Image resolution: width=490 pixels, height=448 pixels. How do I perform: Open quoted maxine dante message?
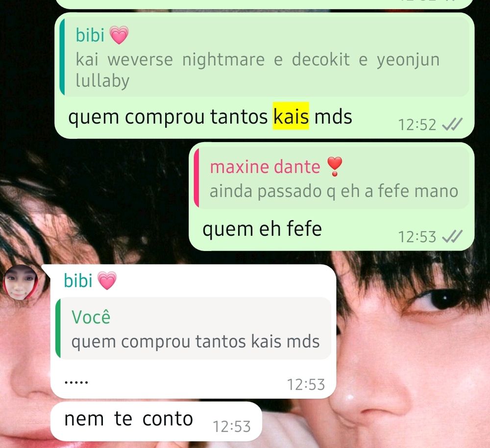[x=332, y=178]
